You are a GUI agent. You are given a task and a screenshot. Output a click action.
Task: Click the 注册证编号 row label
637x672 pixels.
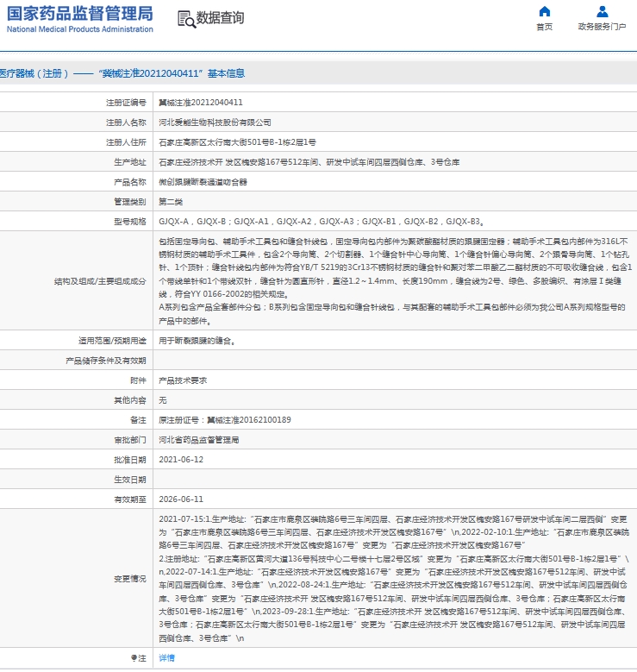(x=126, y=103)
